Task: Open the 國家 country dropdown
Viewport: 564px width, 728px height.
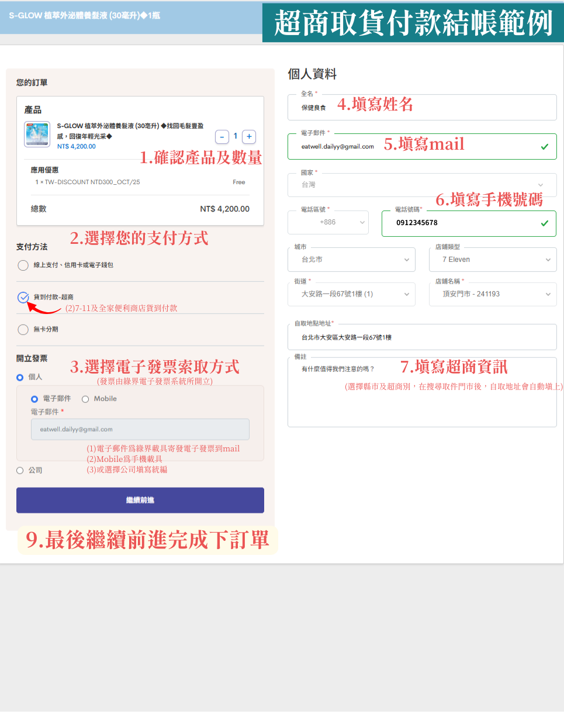Action: pos(422,185)
